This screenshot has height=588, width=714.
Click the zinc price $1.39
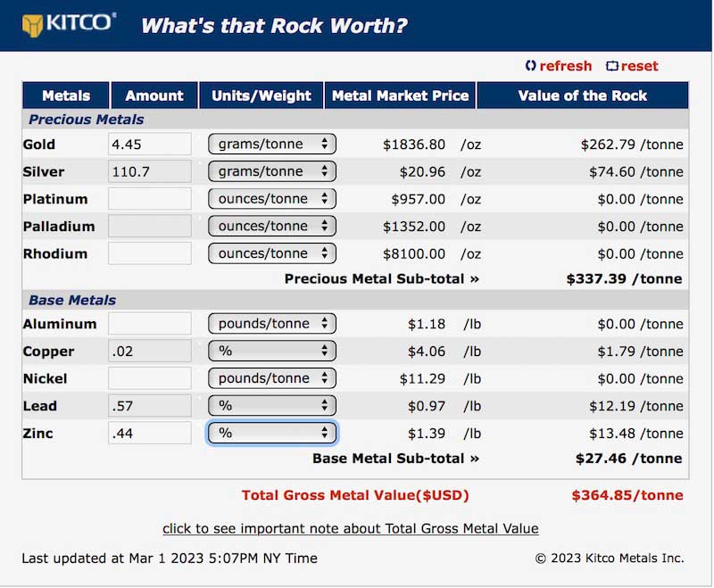(427, 433)
